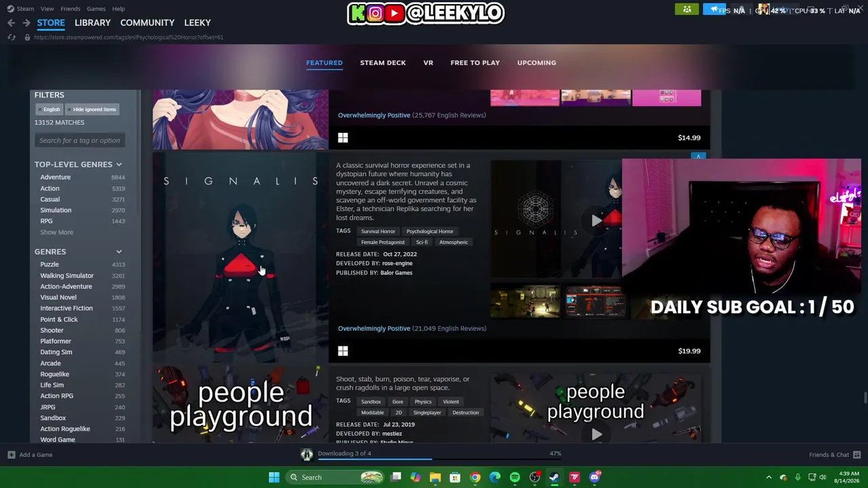The width and height of the screenshot is (868, 488).
Task: Switch to the LIBRARY tab
Action: click(92, 23)
